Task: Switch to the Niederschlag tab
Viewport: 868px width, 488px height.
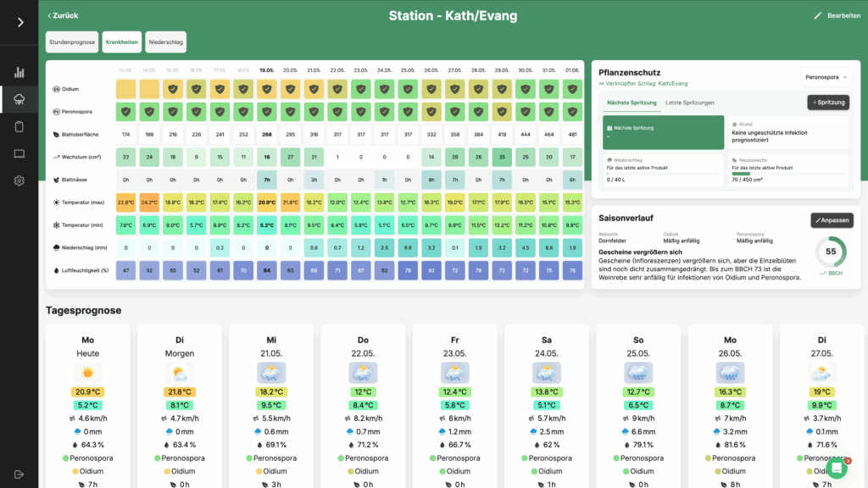Action: (x=165, y=42)
